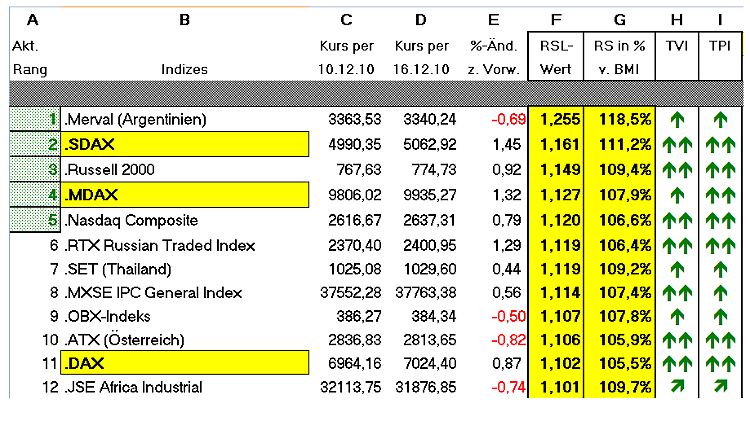
Task: Click the diagonal TPI arrow for JSE Africa Industrial
Action: [x=720, y=388]
